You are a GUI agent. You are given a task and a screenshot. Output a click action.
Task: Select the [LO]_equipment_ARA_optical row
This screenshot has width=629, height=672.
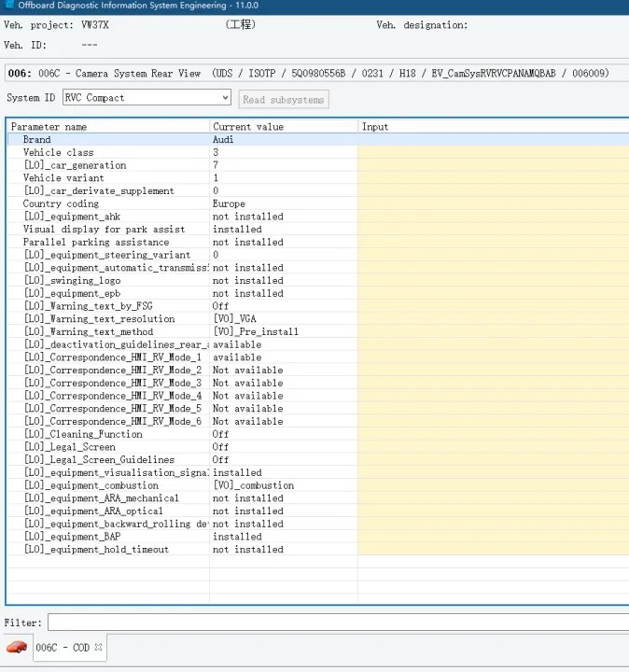pyautogui.click(x=318, y=511)
